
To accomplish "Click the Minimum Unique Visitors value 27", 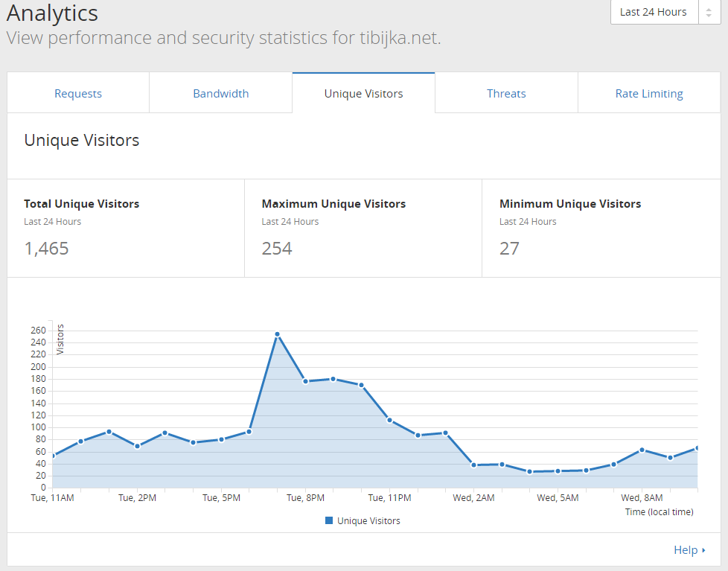I will pos(509,249).
